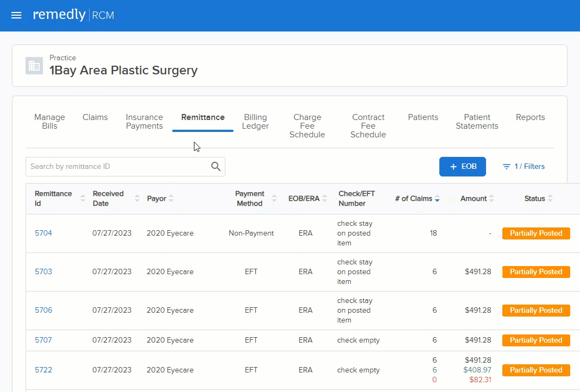Click the + EOB button

(462, 167)
